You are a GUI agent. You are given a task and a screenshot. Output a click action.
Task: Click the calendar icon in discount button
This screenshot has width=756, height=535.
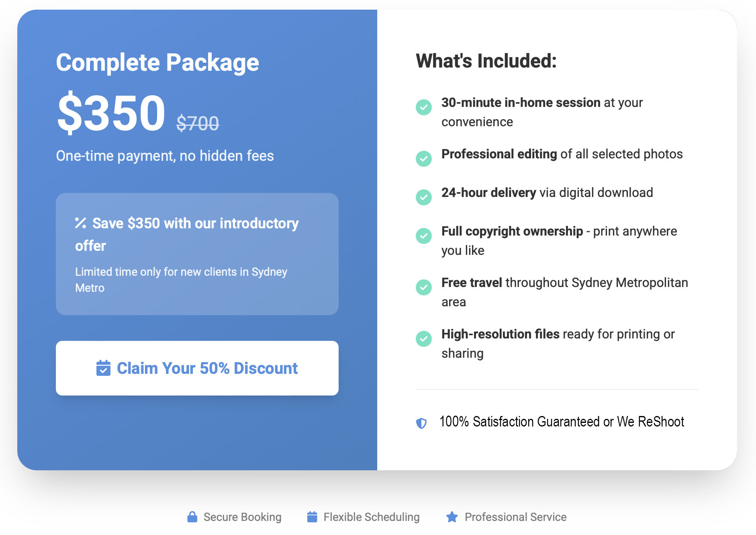pos(103,368)
